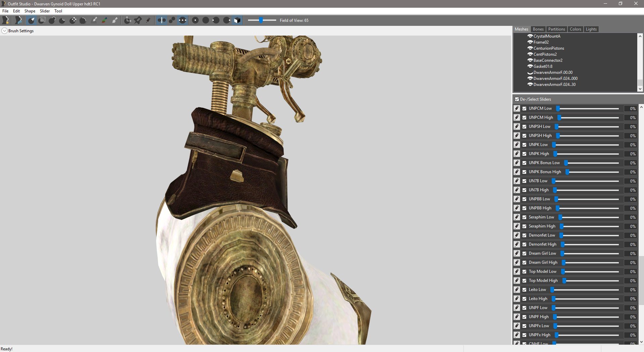Select the Inflate brush tool
644x352 pixels.
tap(52, 20)
